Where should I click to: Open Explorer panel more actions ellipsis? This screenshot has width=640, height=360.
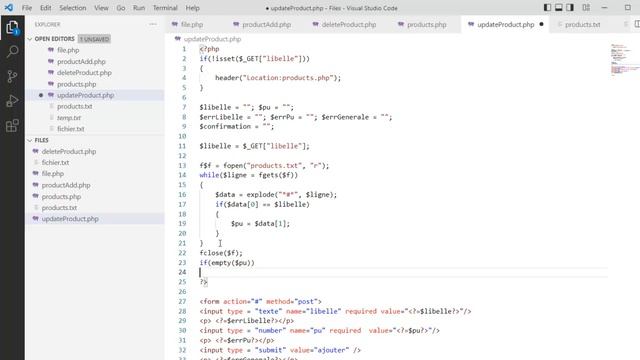[x=153, y=24]
